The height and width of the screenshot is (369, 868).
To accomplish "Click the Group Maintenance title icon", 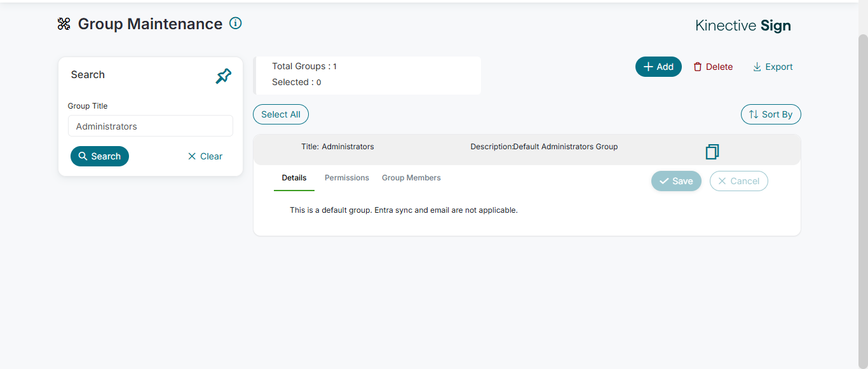I will click(x=64, y=24).
